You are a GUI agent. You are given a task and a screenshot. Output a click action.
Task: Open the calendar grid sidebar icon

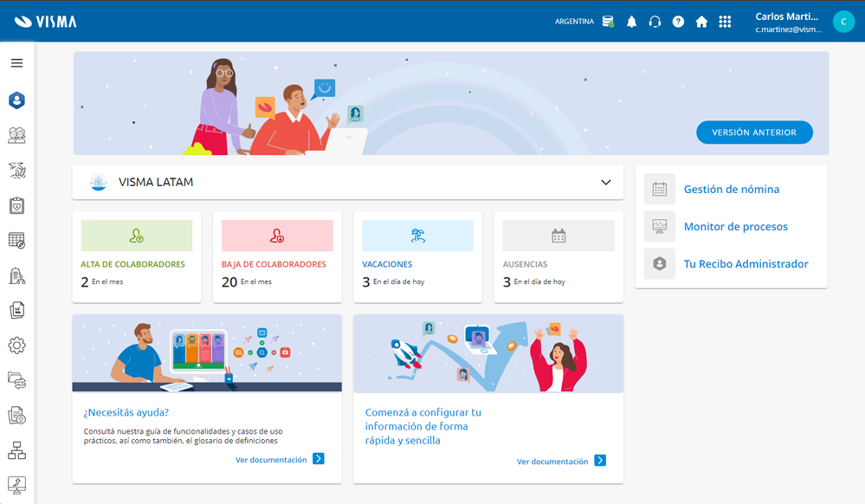17,241
